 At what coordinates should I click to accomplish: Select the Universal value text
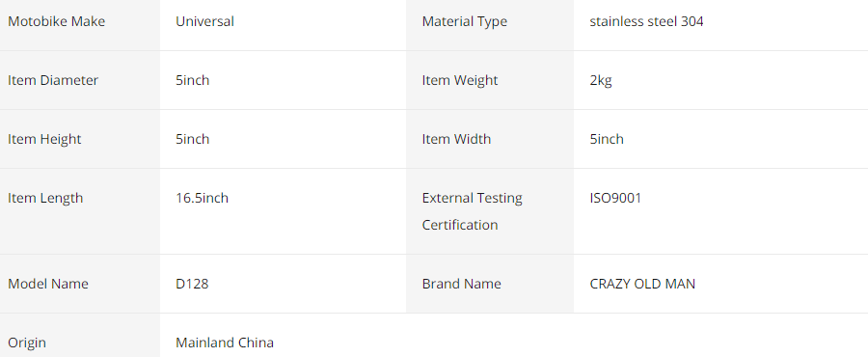[x=204, y=21]
